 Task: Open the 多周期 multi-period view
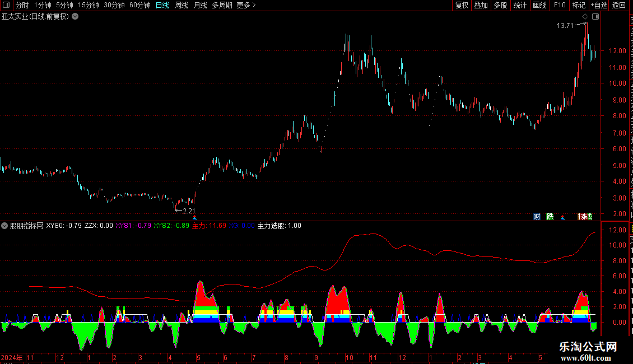point(222,5)
